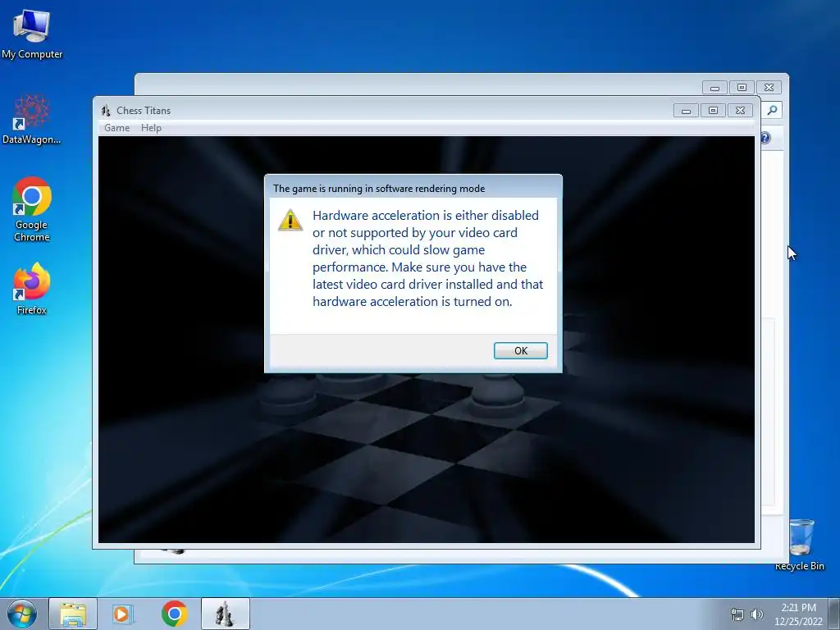Image resolution: width=840 pixels, height=630 pixels.
Task: Open Chrome from the taskbar
Action: click(174, 614)
